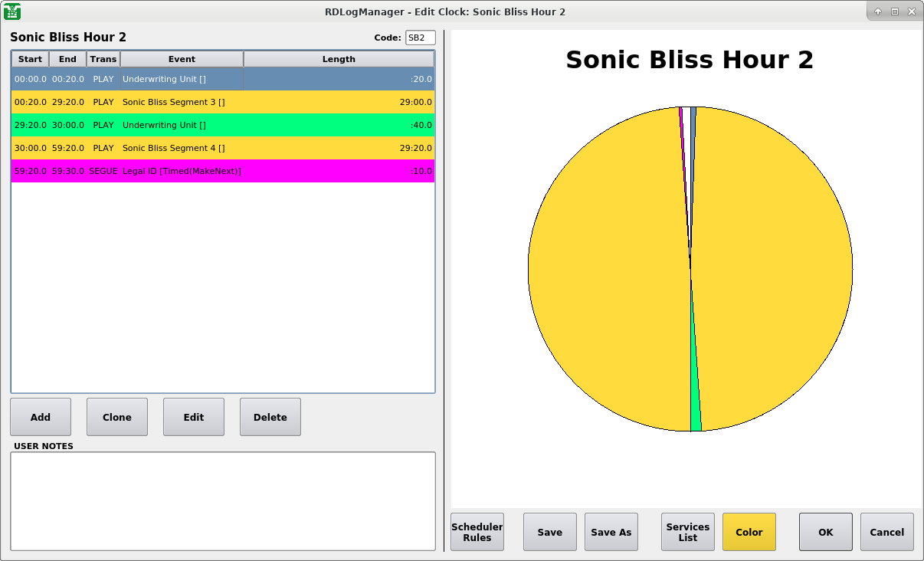This screenshot has width=924, height=561.
Task: Click the Add event button
Action: coord(41,417)
